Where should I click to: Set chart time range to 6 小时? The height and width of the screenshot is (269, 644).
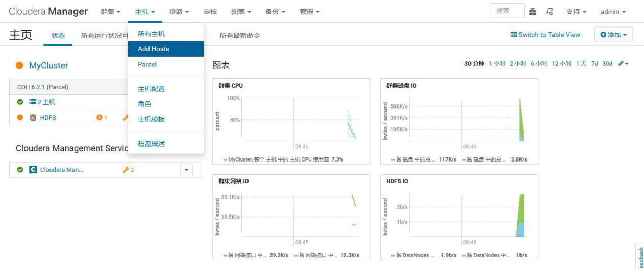tap(539, 64)
